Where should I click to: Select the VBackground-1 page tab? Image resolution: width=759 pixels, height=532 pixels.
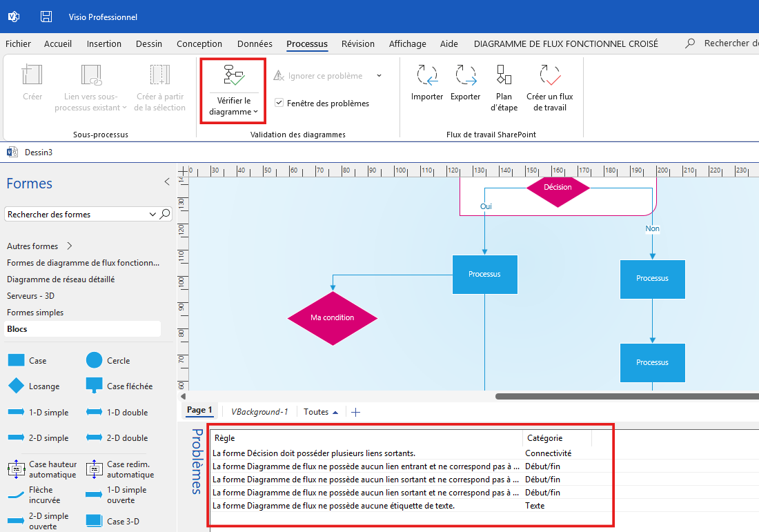pyautogui.click(x=259, y=412)
